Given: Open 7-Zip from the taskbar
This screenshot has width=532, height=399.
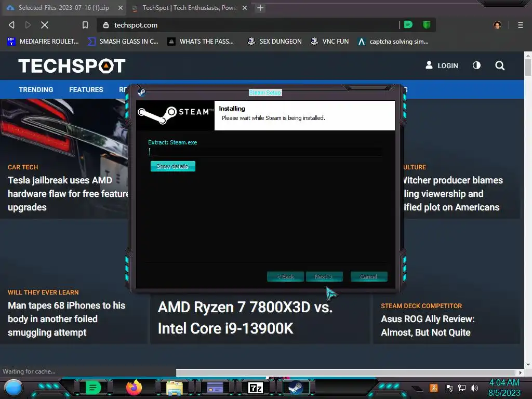Looking at the screenshot, I should coord(256,388).
